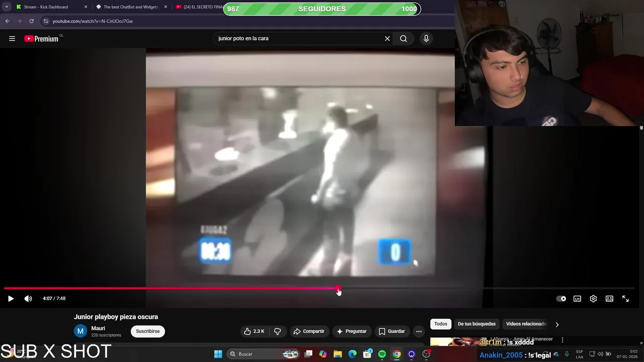Expand more filter chips with arrow
The height and width of the screenshot is (362, 644).
pos(557,324)
